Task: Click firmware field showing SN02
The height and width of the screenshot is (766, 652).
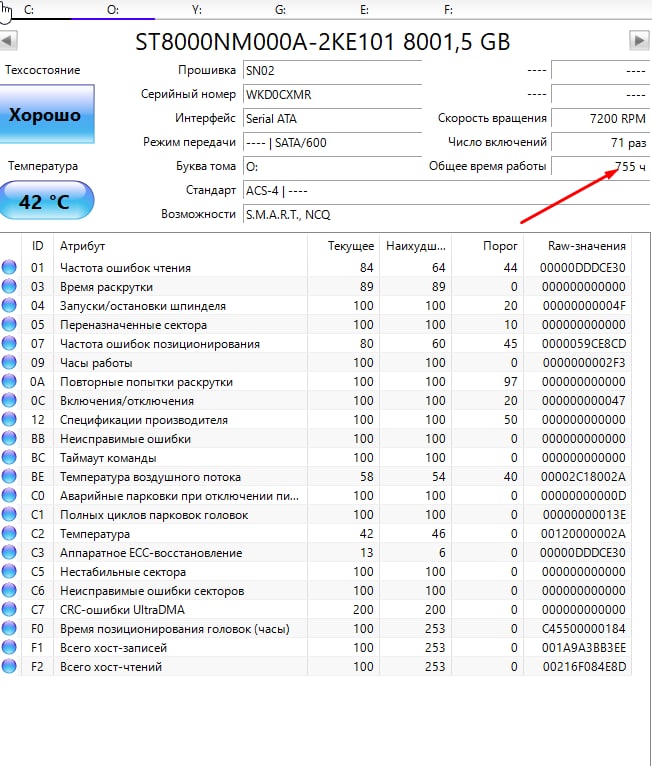Action: [332, 70]
